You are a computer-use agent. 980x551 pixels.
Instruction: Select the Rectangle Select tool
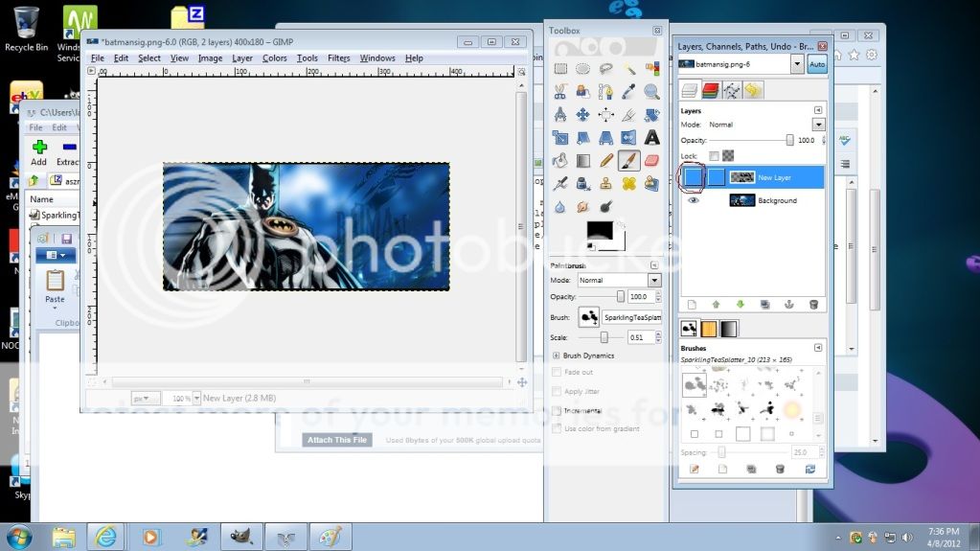[560, 69]
